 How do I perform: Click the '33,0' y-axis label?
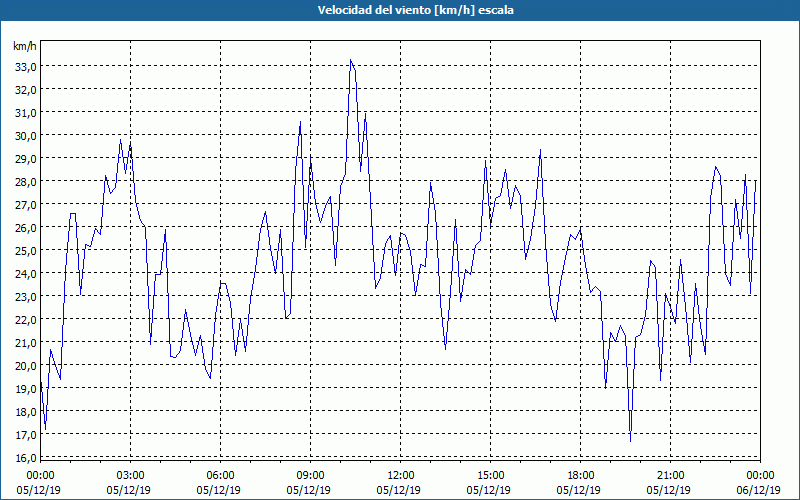25,66
